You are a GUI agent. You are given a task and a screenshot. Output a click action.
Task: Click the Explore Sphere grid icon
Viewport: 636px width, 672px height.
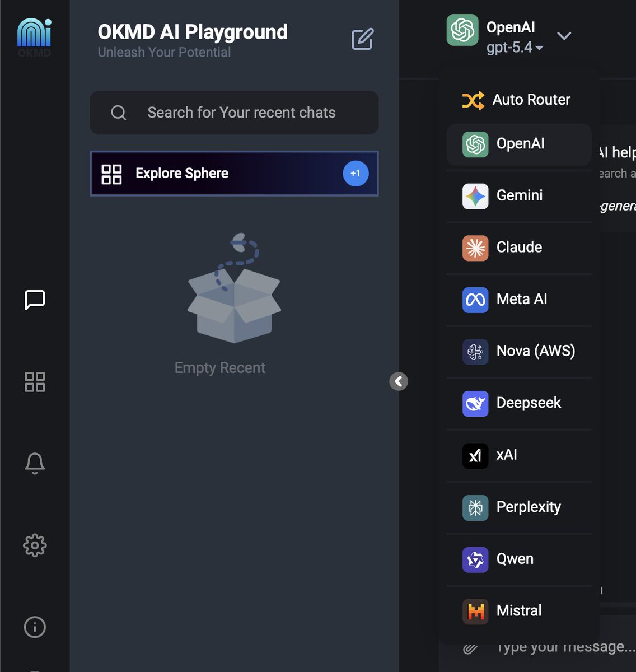tap(111, 174)
